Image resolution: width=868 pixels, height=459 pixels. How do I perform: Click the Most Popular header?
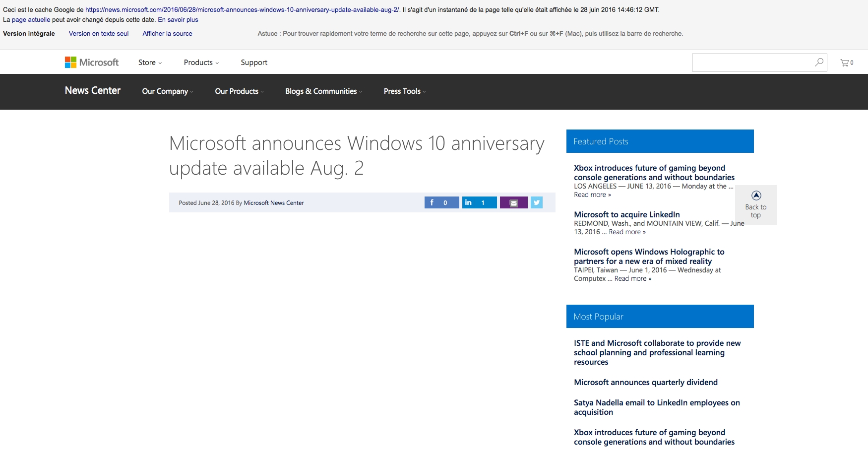pyautogui.click(x=660, y=317)
